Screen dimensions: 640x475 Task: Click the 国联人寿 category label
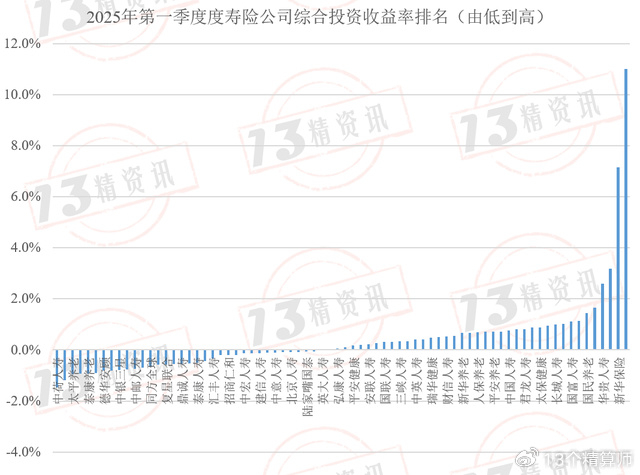coord(386,381)
